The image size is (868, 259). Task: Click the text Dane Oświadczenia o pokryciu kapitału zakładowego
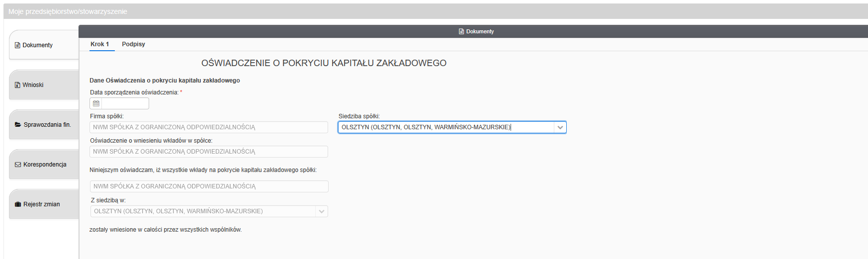point(165,81)
